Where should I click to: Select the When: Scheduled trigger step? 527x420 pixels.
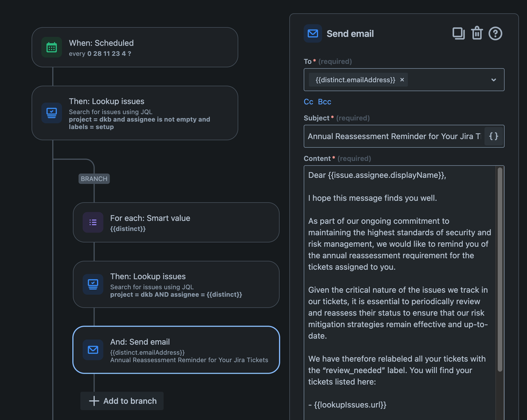(135, 47)
